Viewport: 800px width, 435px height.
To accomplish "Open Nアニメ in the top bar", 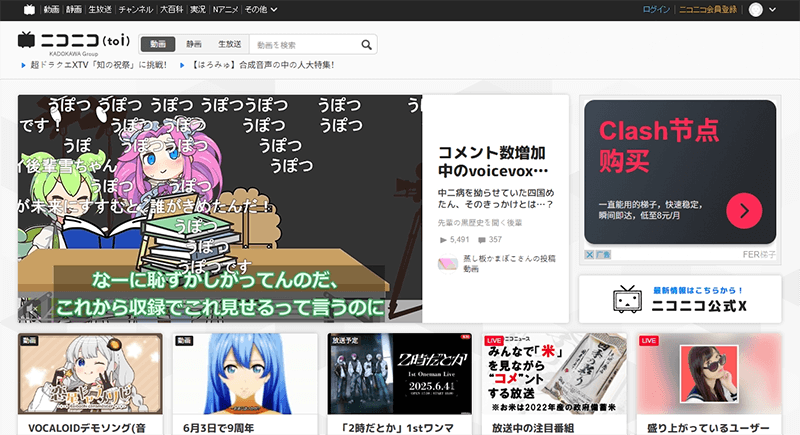I will point(226,10).
